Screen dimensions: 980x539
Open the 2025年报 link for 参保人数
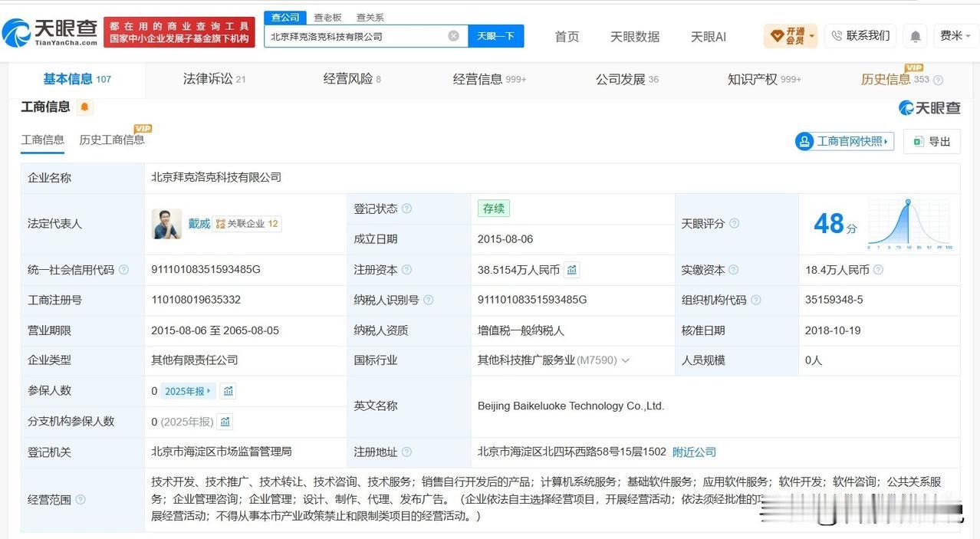[x=188, y=391]
